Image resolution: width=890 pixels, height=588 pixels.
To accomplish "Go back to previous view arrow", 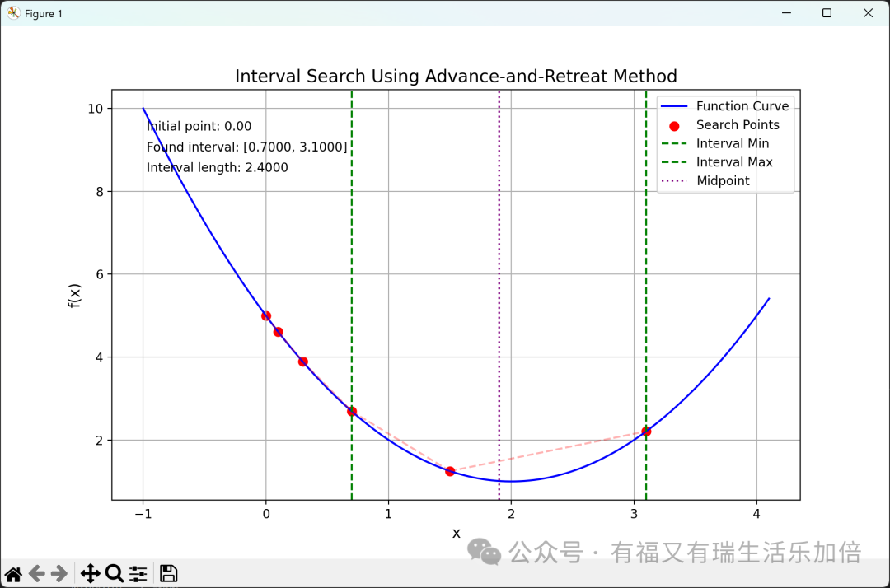I will pos(36,574).
